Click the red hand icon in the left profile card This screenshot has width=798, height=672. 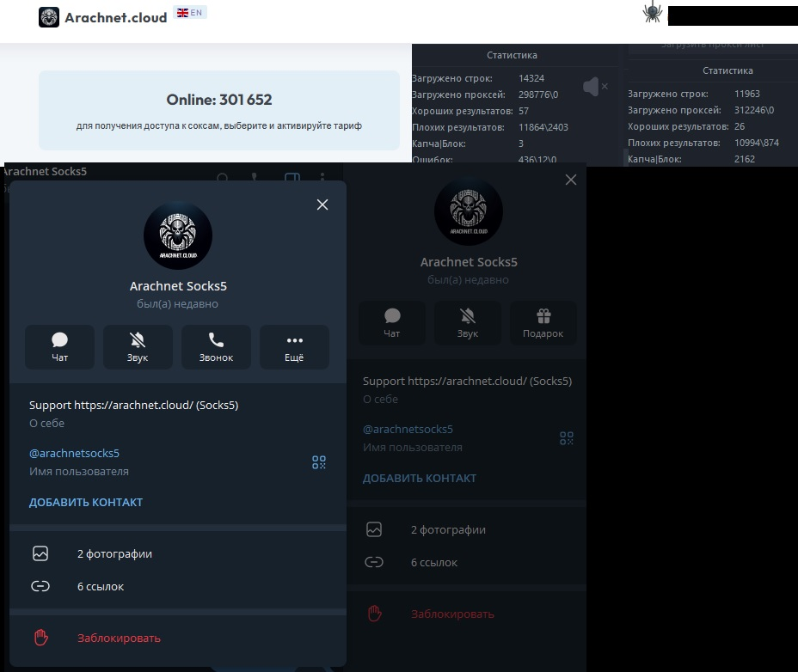point(40,638)
